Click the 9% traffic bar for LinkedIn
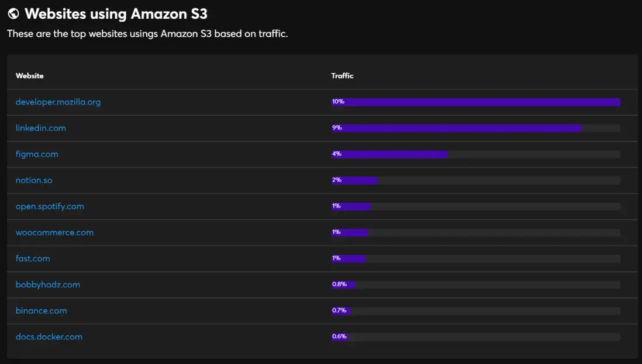The width and height of the screenshot is (642, 364). click(x=476, y=128)
